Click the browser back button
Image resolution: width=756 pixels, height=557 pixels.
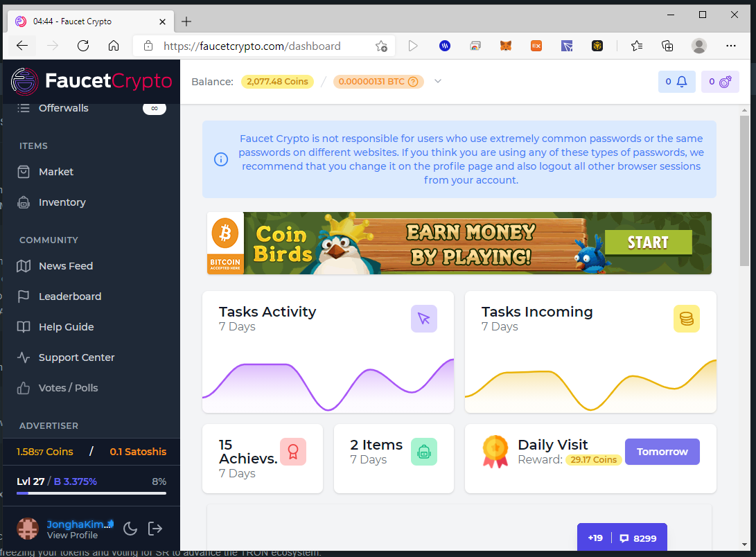(x=22, y=46)
